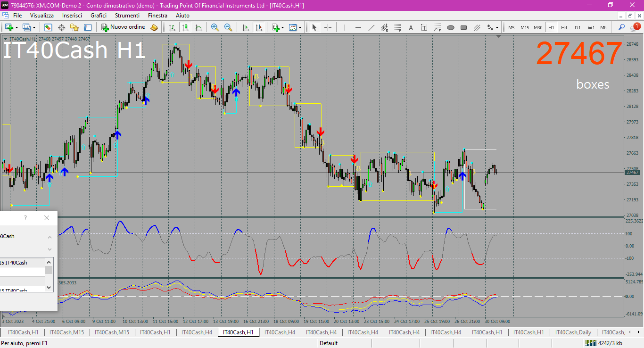The image size is (644, 348).
Task: Open the new chart toolbar icon
Action: (8, 27)
